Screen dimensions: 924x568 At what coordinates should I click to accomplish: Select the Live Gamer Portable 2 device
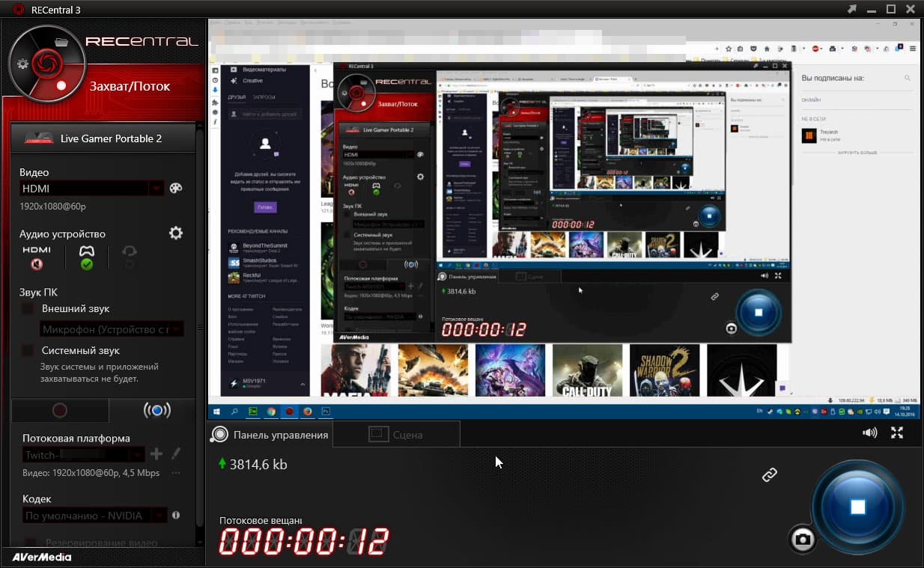[103, 138]
